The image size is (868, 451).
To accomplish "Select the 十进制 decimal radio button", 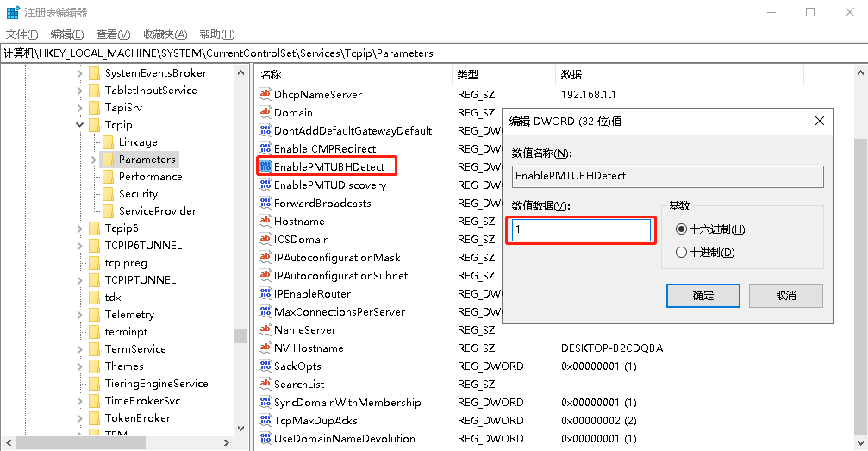I will pos(682,253).
